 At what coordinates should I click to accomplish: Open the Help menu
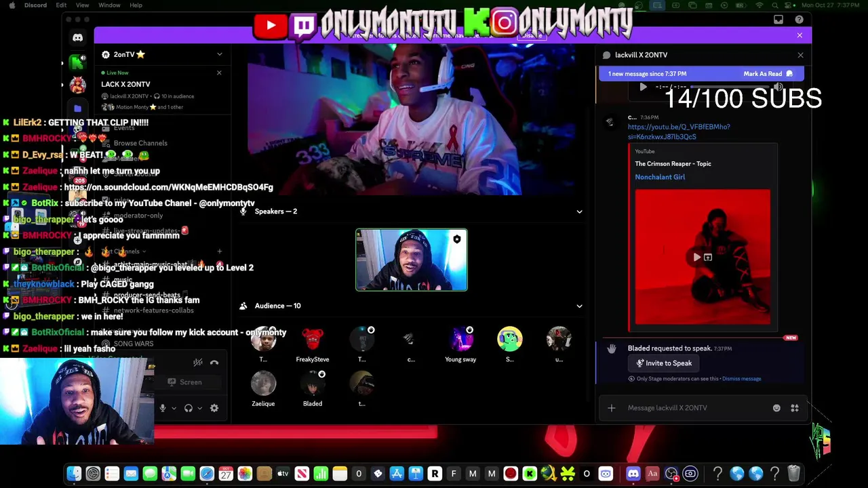click(136, 5)
